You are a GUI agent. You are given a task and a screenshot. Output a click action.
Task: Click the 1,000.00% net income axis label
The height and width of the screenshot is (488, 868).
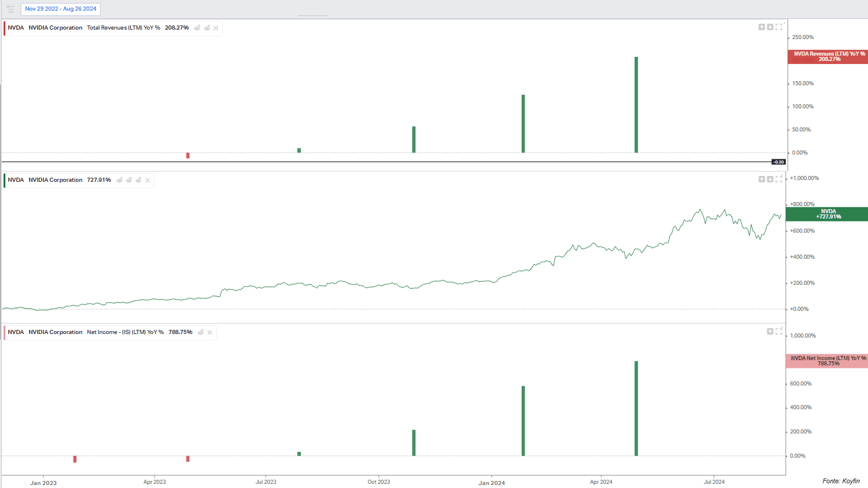click(x=803, y=336)
